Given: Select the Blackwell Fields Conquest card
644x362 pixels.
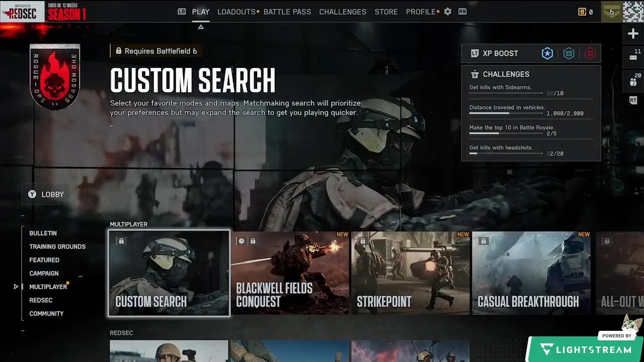Looking at the screenshot, I should coord(290,274).
